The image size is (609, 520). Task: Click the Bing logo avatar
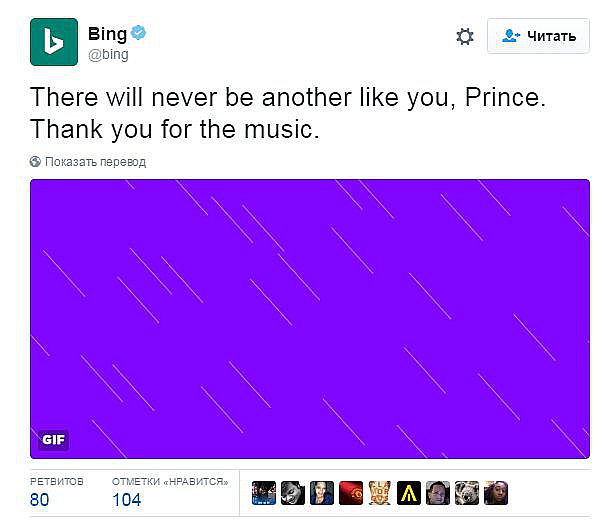coord(54,42)
